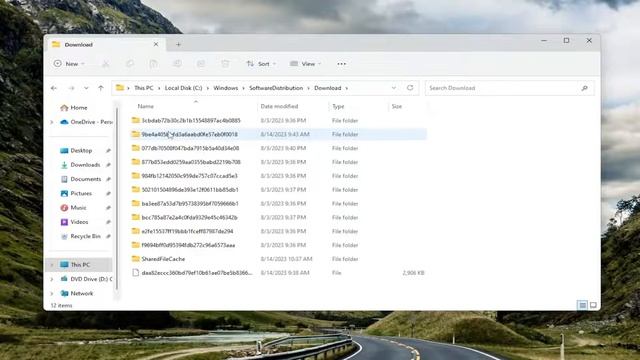Viewport: 640px width, 360px height.
Task: Click the search magnifier icon
Action: click(x=584, y=88)
